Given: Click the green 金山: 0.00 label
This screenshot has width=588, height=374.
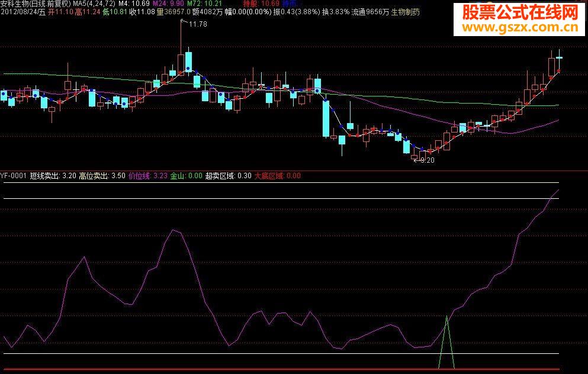Looking at the screenshot, I should [x=186, y=176].
